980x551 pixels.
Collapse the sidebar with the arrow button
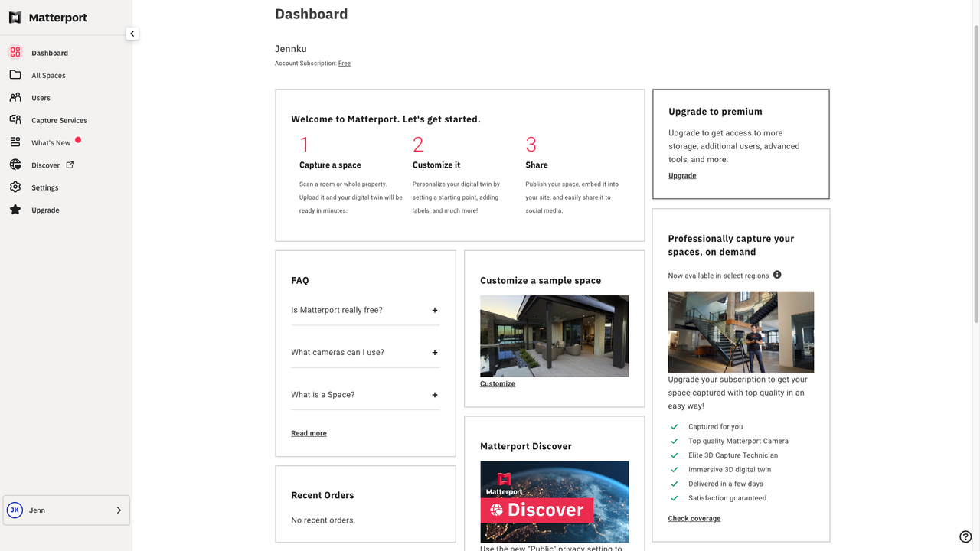132,34
